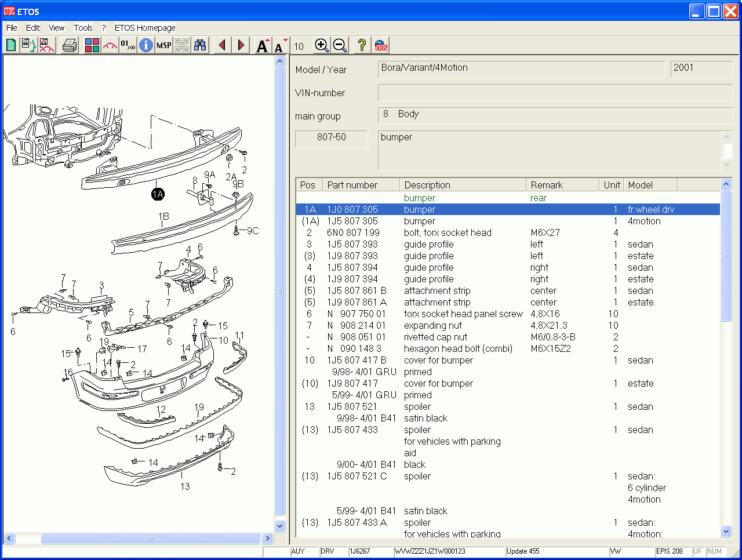Click the 1B callout label in diagram
The image size is (742, 560).
coord(164,216)
